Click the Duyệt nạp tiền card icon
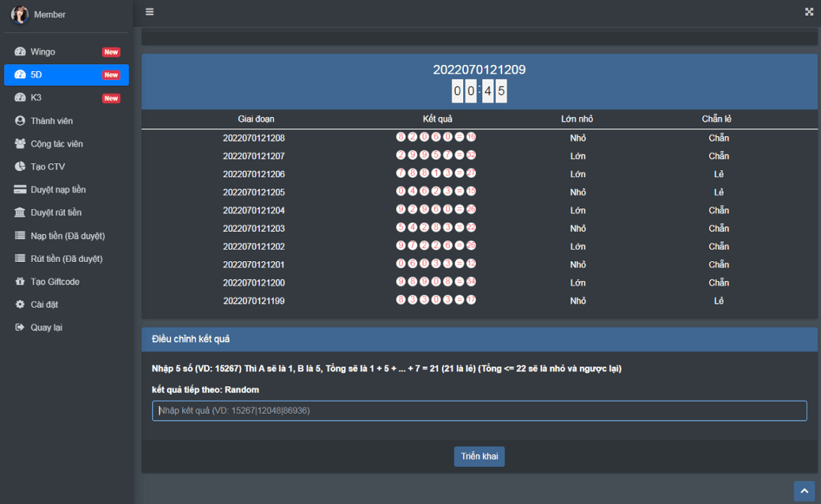821x504 pixels. [x=20, y=190]
